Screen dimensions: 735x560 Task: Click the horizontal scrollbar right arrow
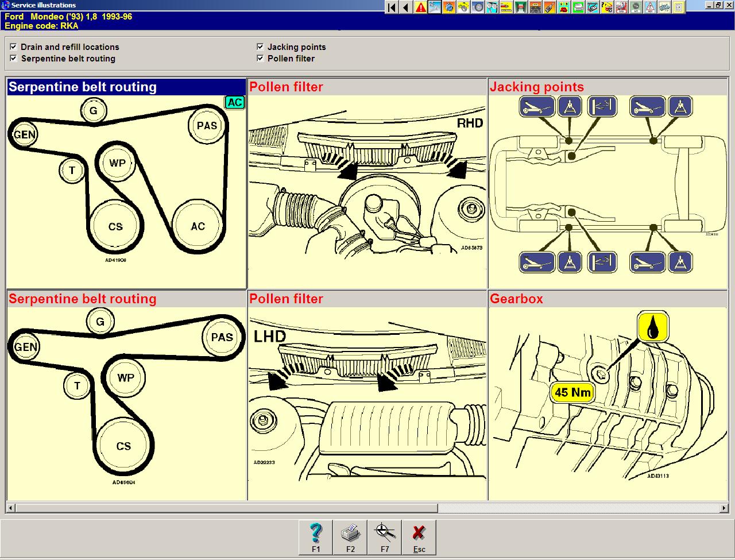pyautogui.click(x=724, y=508)
